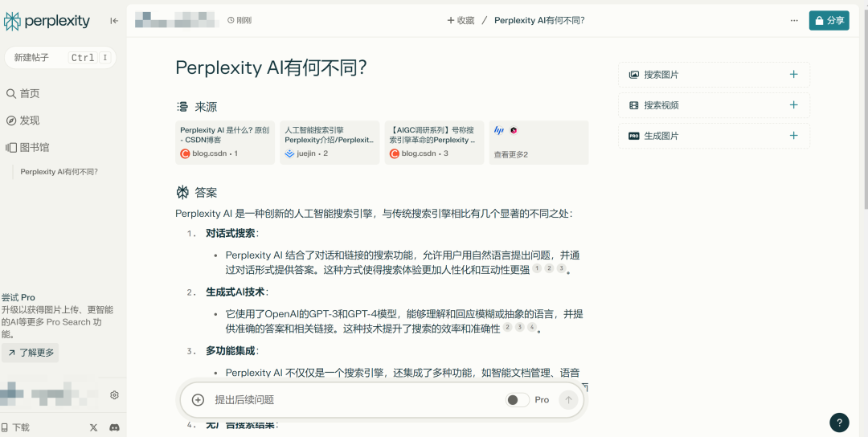Click the 答案 answer heading icon
The height and width of the screenshot is (437, 868).
click(182, 193)
